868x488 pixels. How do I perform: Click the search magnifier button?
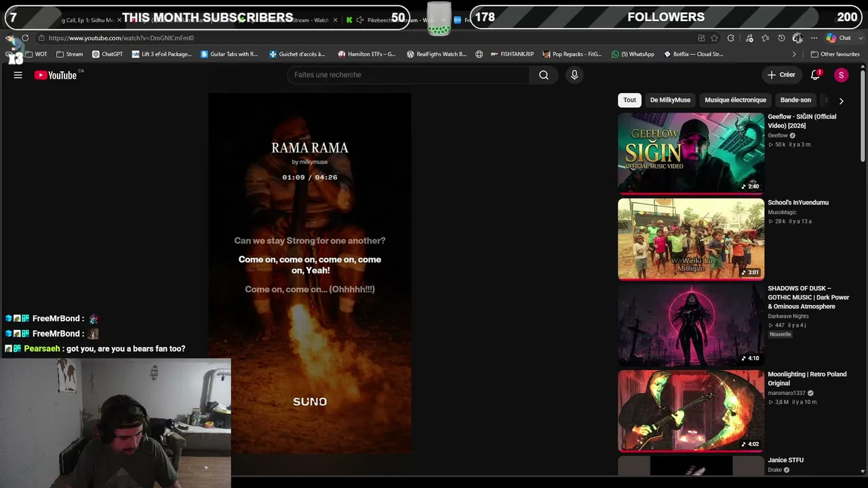click(544, 75)
